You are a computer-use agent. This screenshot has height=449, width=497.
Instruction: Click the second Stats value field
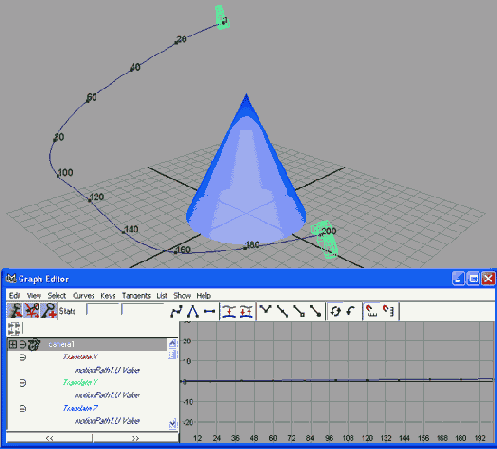[x=143, y=310]
